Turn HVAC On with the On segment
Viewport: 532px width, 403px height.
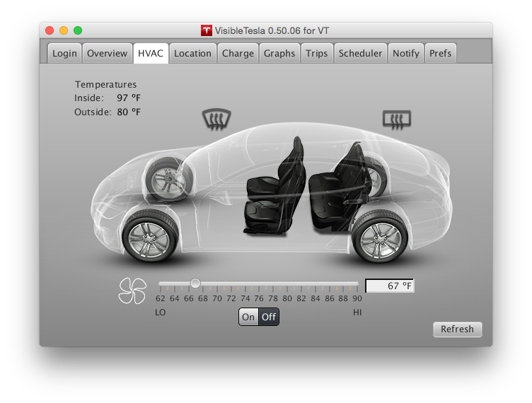point(248,317)
